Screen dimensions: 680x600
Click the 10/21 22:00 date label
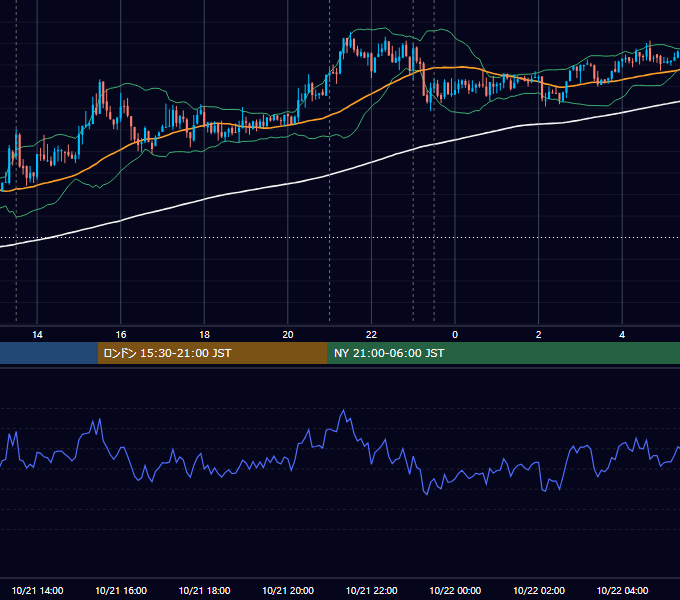371,590
